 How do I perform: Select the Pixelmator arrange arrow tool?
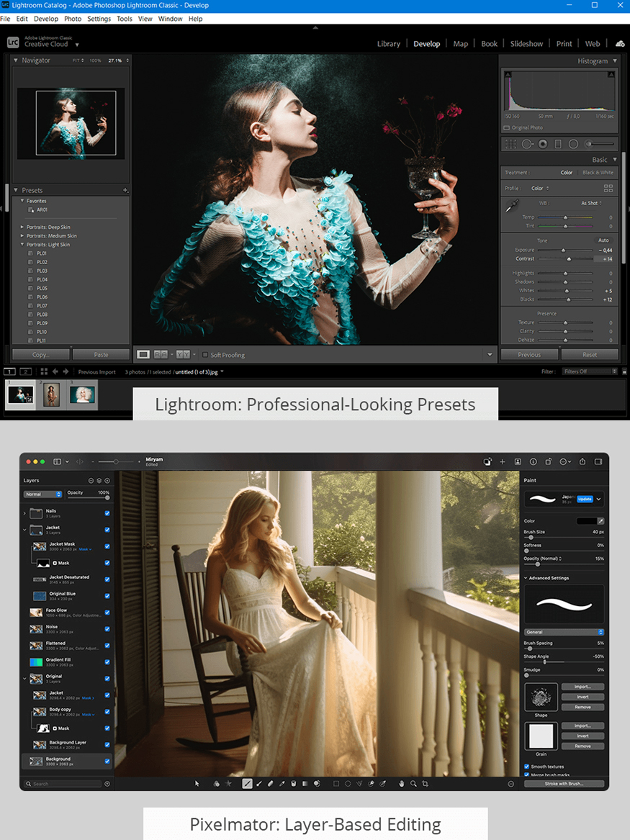point(197,783)
